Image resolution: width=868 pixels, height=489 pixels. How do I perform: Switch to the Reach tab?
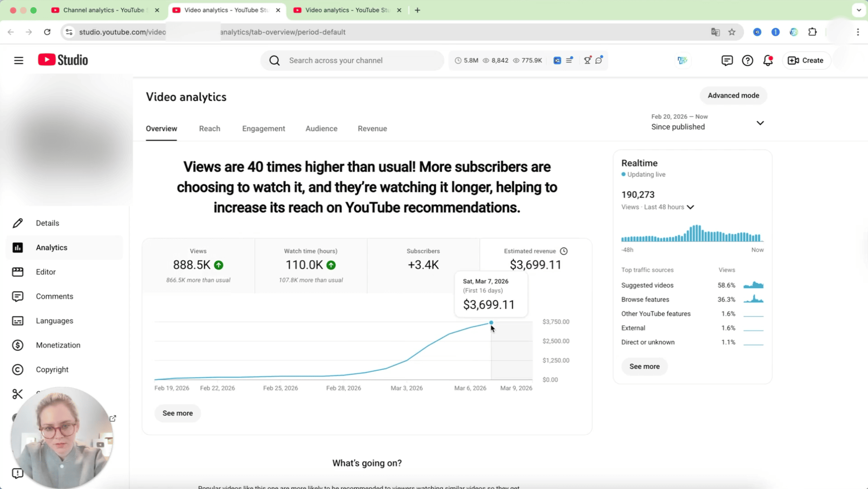pos(209,128)
